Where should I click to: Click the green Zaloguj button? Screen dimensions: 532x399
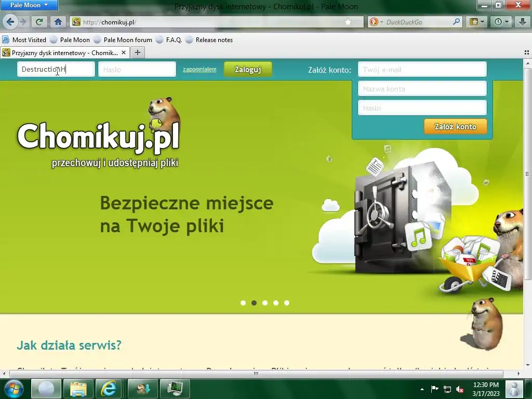(x=248, y=69)
